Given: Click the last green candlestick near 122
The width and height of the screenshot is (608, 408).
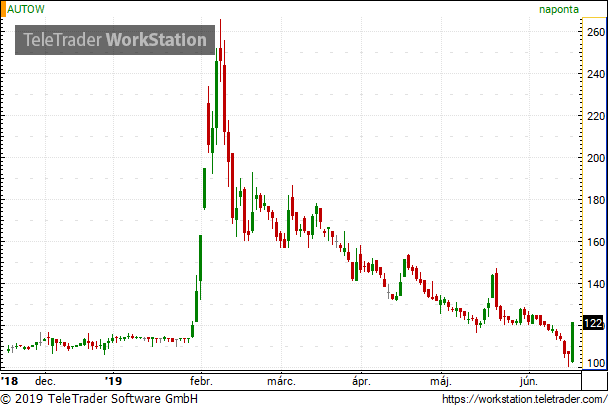Looking at the screenshot, I should pyautogui.click(x=572, y=342).
